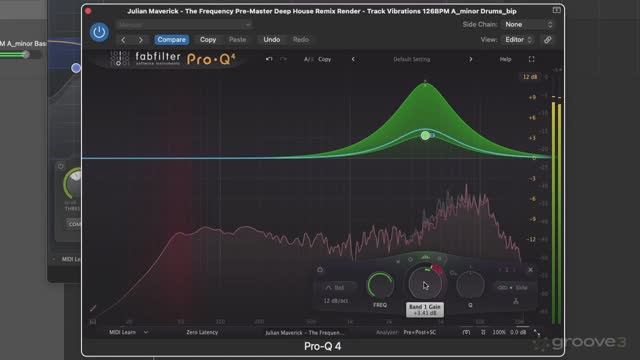This screenshot has height=360, width=640.
Task: Click the FabFilter undo arrow icon
Action: 269,59
